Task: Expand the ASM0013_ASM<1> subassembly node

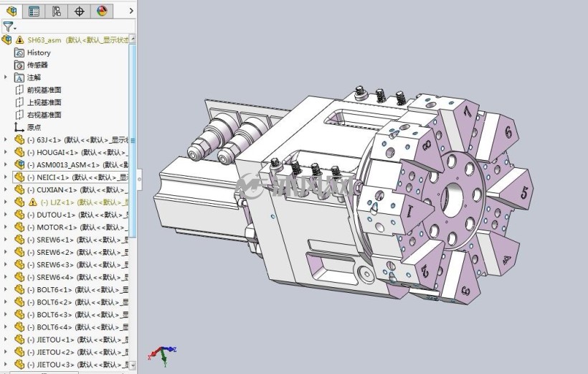Action: coord(5,164)
